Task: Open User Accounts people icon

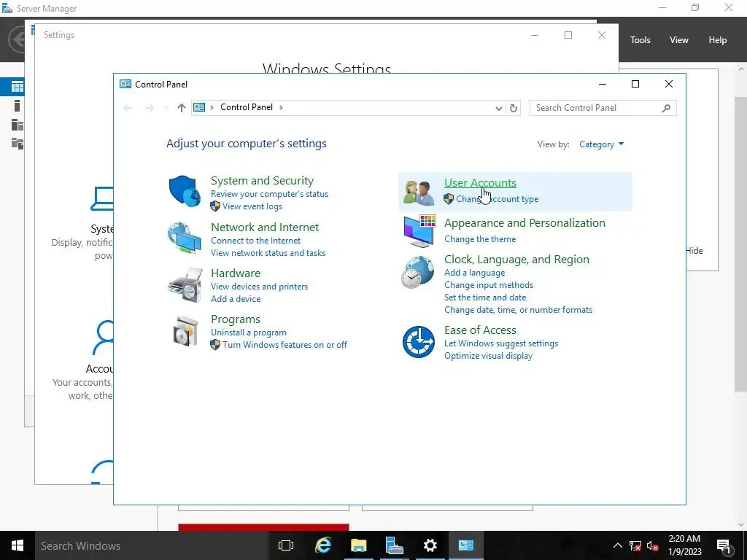Action: point(419,192)
